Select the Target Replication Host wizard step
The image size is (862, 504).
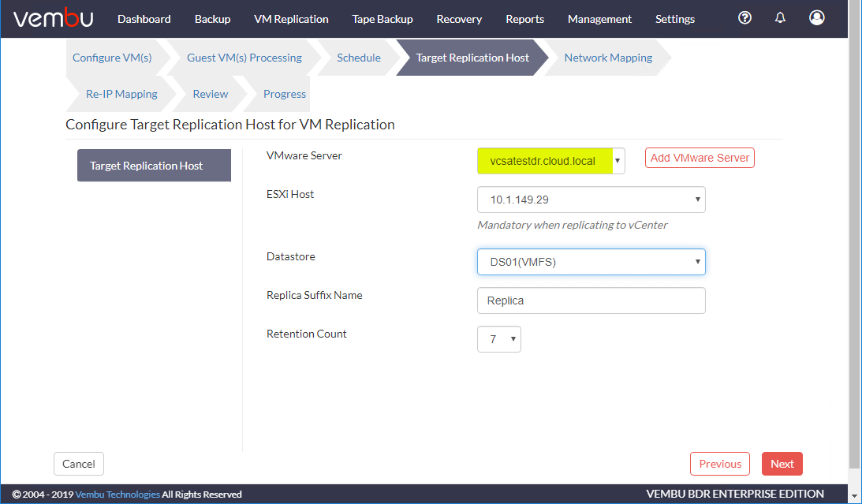click(472, 58)
